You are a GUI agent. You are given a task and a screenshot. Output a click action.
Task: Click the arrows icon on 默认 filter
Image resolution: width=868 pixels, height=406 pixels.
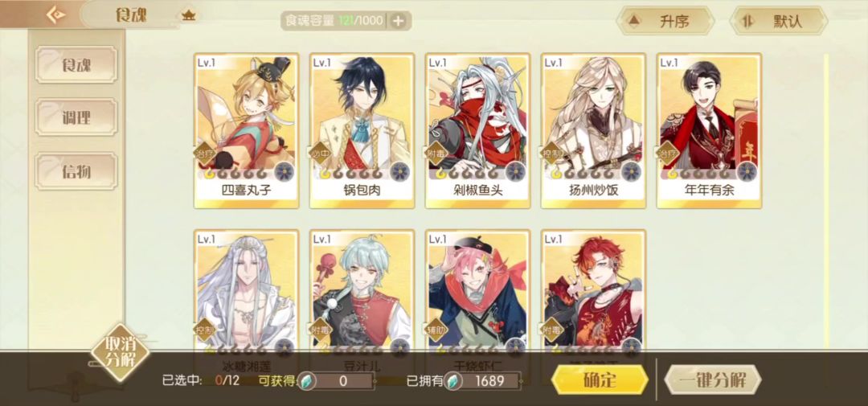pyautogui.click(x=748, y=21)
